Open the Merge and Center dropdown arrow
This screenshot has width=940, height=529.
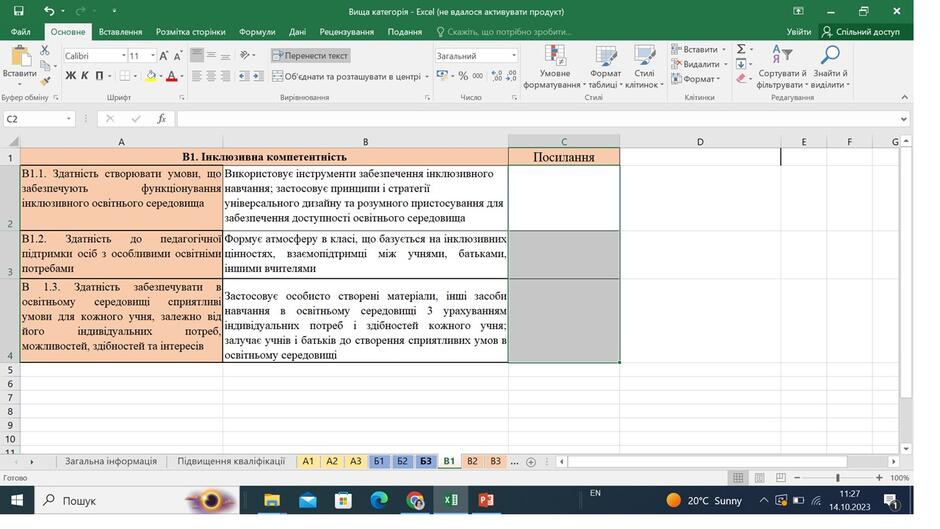(x=427, y=77)
